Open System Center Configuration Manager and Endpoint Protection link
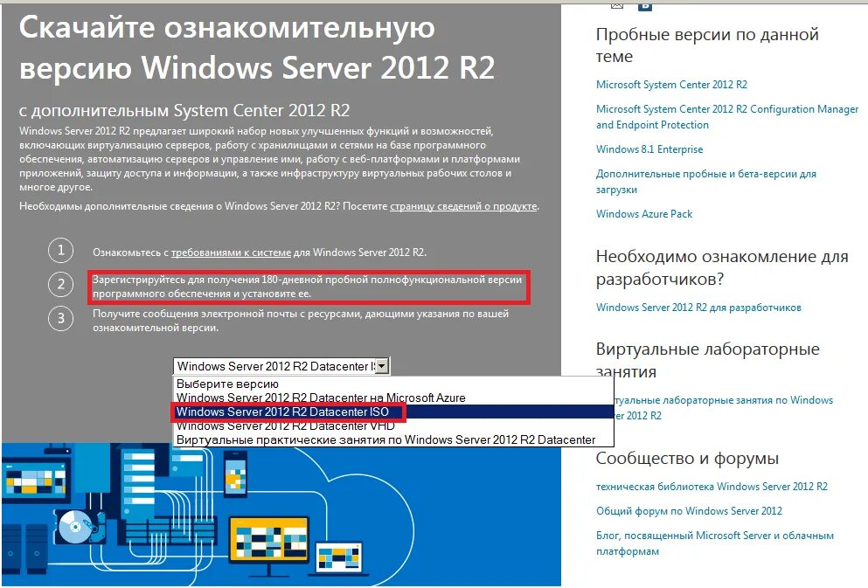Viewport: 868px width, 588px height. point(727,117)
